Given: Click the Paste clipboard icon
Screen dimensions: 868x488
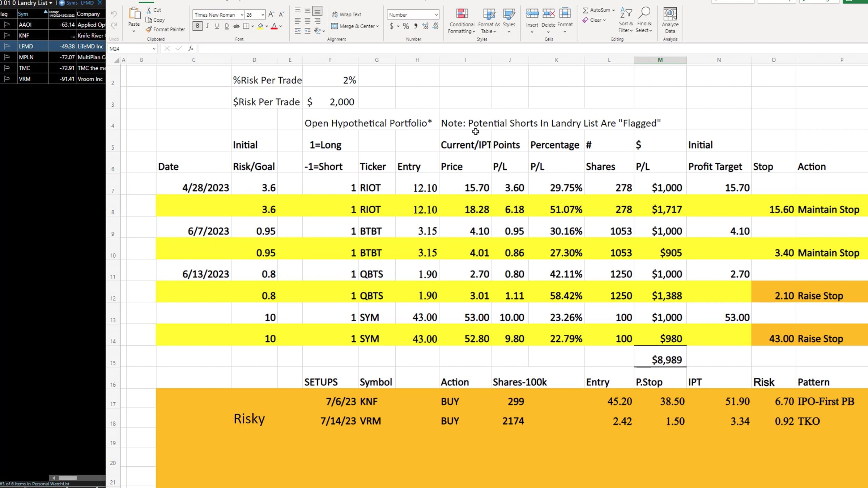Looking at the screenshot, I should [x=134, y=14].
